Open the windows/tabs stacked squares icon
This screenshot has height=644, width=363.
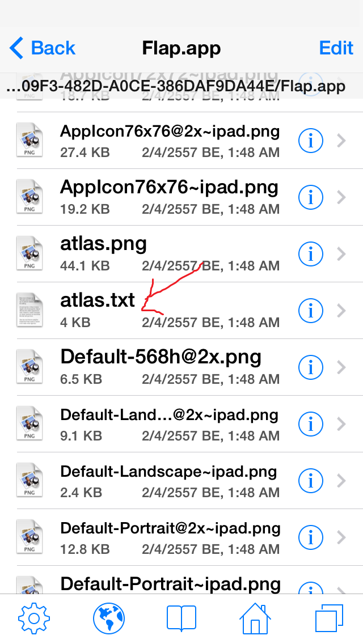[330, 618]
